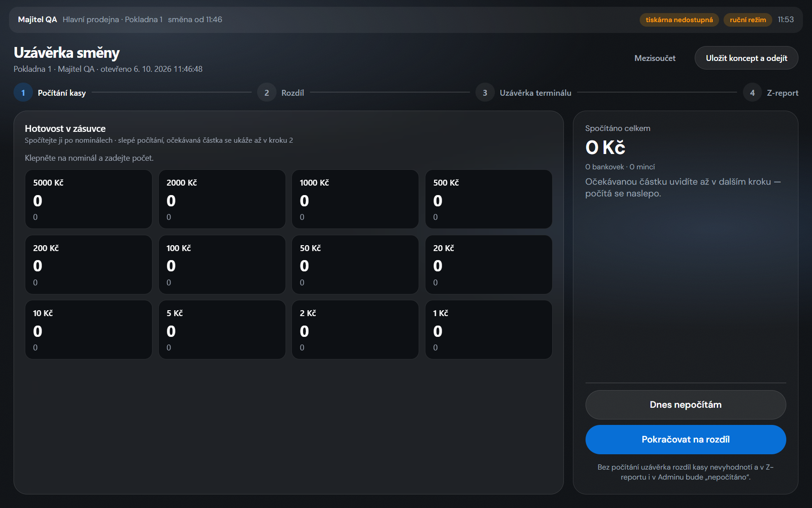Tap the 5000 Kč denomination tile
The height and width of the screenshot is (508, 812).
[88, 199]
